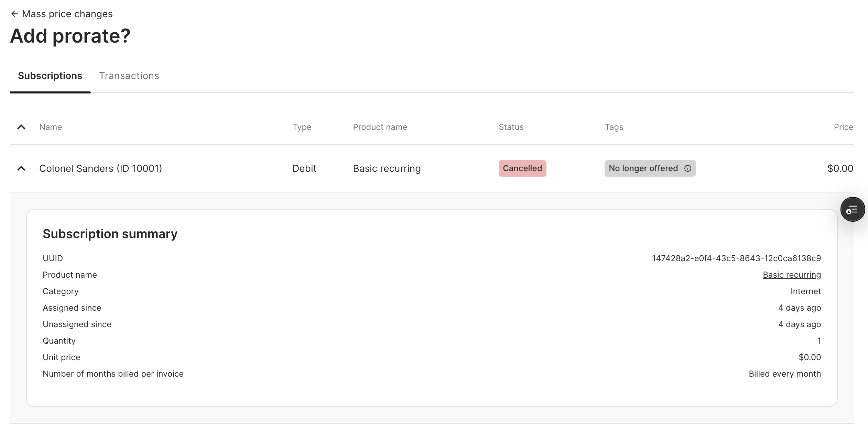Image resolution: width=868 pixels, height=433 pixels.
Task: Collapse the Colonel Sanders row
Action: (x=21, y=168)
